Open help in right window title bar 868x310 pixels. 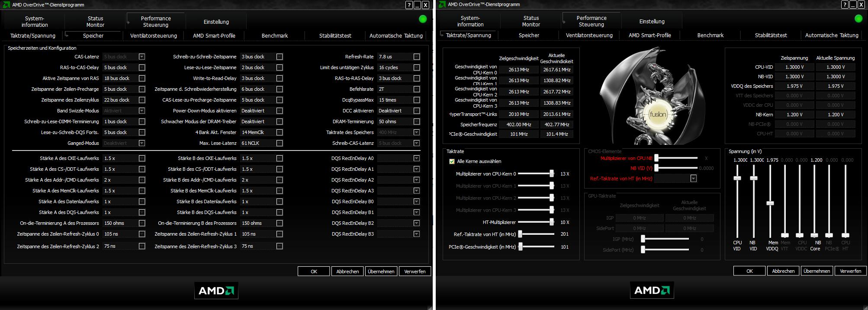click(x=845, y=4)
